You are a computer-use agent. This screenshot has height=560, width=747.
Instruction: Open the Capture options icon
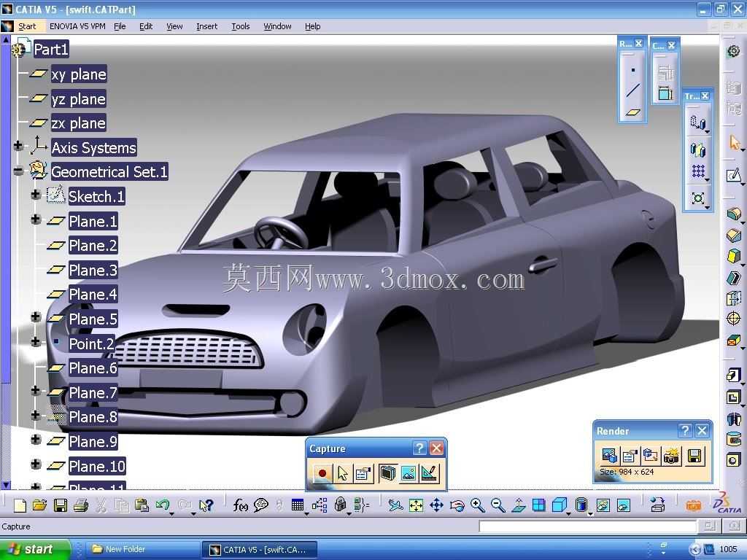click(363, 473)
